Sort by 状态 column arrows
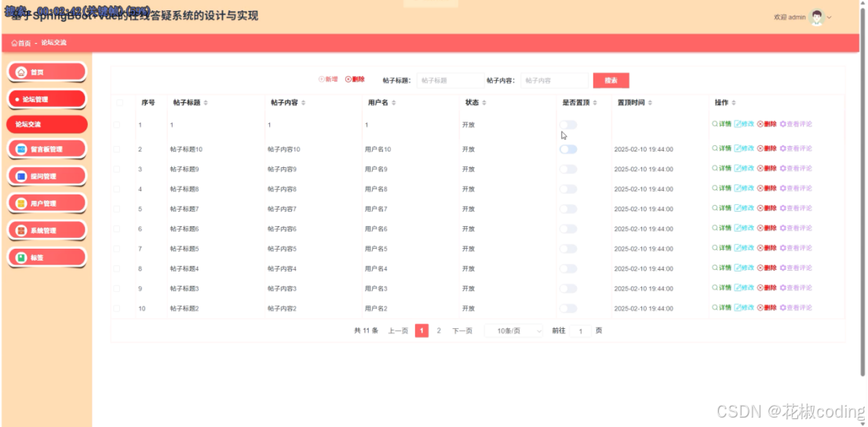The height and width of the screenshot is (427, 868). [x=483, y=103]
